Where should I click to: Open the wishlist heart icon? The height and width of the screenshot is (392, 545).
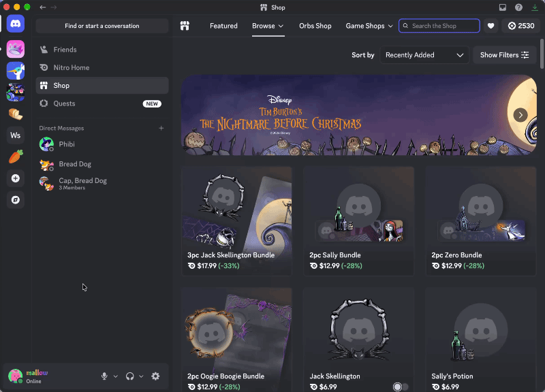(x=490, y=26)
